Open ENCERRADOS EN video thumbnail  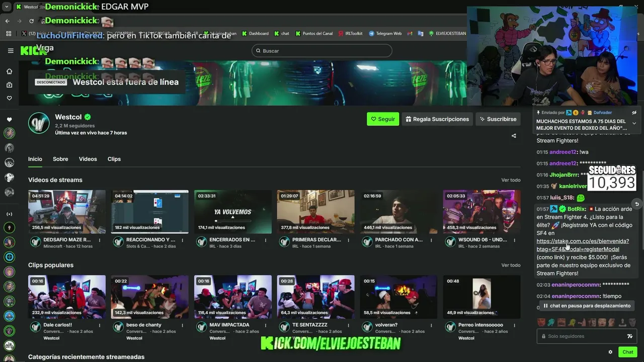(x=233, y=212)
